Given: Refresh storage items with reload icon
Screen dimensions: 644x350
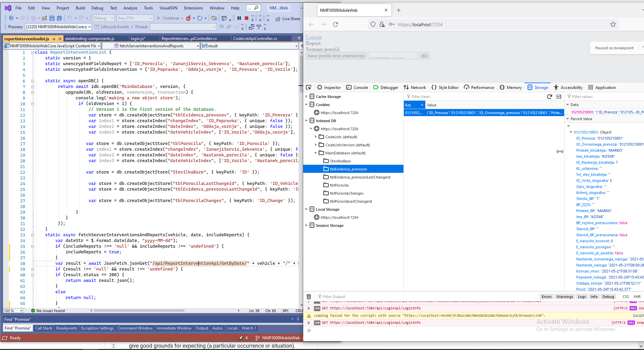Looking at the screenshot, I should (x=549, y=97).
